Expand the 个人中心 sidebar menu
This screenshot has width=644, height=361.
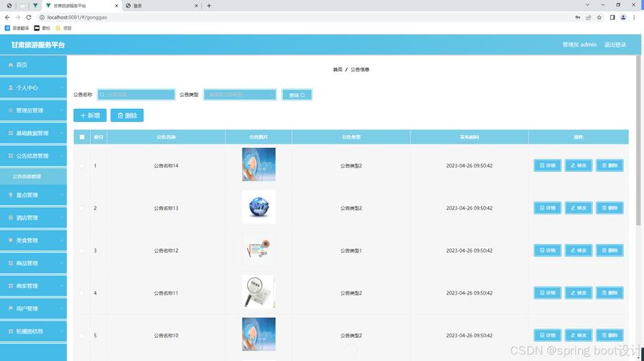pos(33,87)
